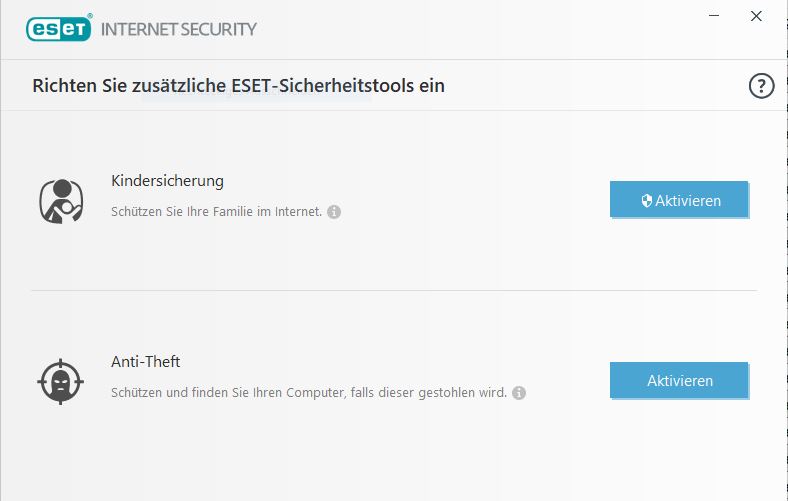The height and width of the screenshot is (501, 788).
Task: Click the 'Richten Sie zusätzliche ESET-Sicherheitstools ein' heading
Action: pos(238,86)
